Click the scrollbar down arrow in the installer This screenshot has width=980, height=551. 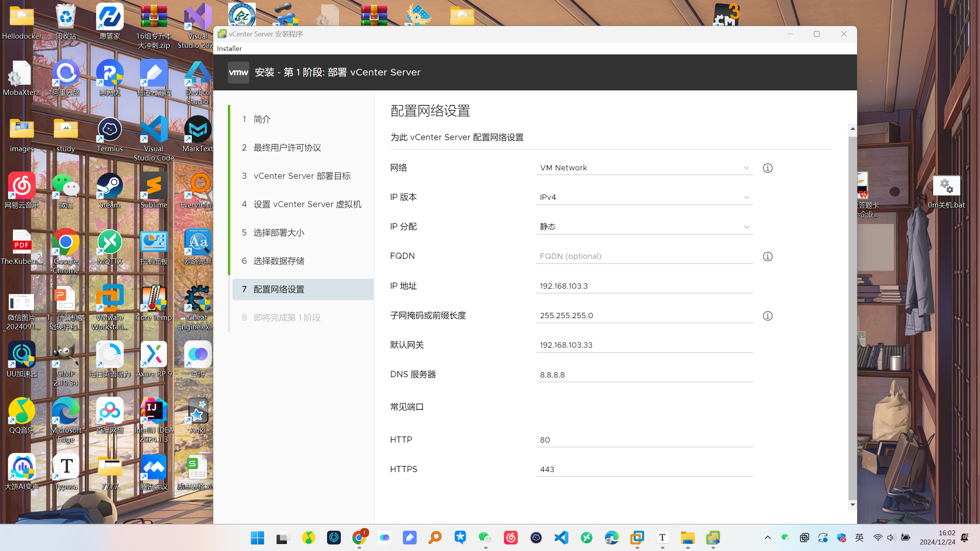click(x=852, y=505)
